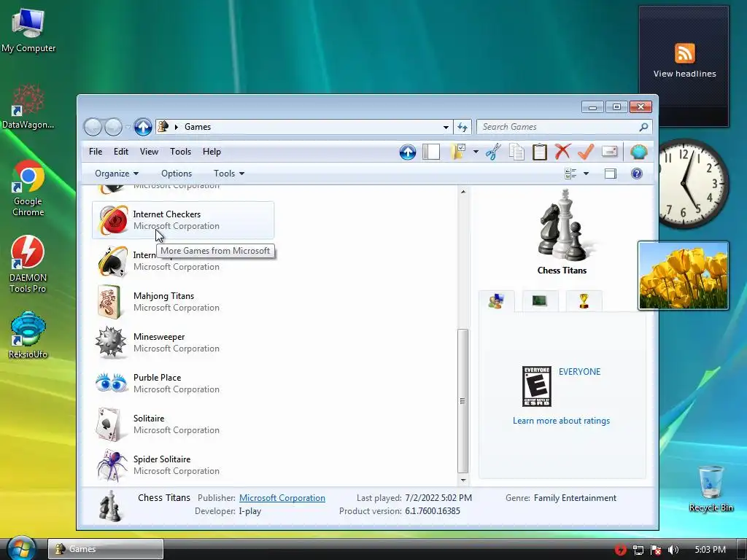This screenshot has width=747, height=560.
Task: Select the Internet Checkers game
Action: [x=183, y=220]
